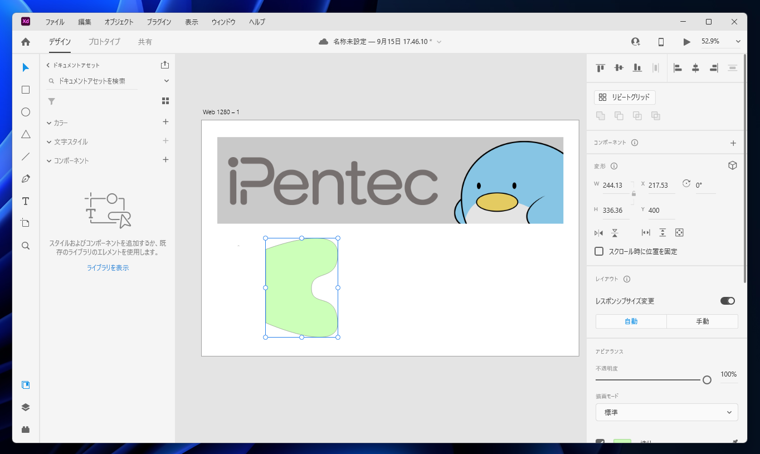The image size is (760, 454).
Task: Select the Rectangle tool
Action: 26,90
